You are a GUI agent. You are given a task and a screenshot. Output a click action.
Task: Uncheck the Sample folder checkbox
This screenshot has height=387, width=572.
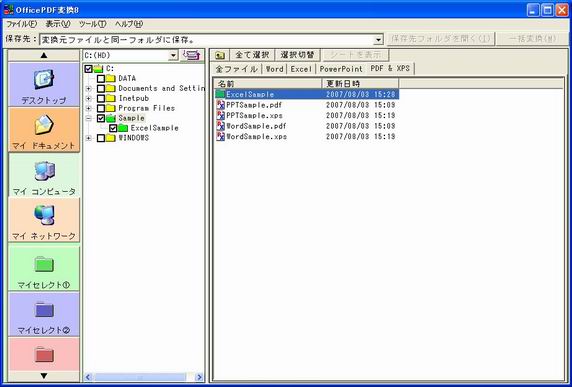(x=101, y=118)
